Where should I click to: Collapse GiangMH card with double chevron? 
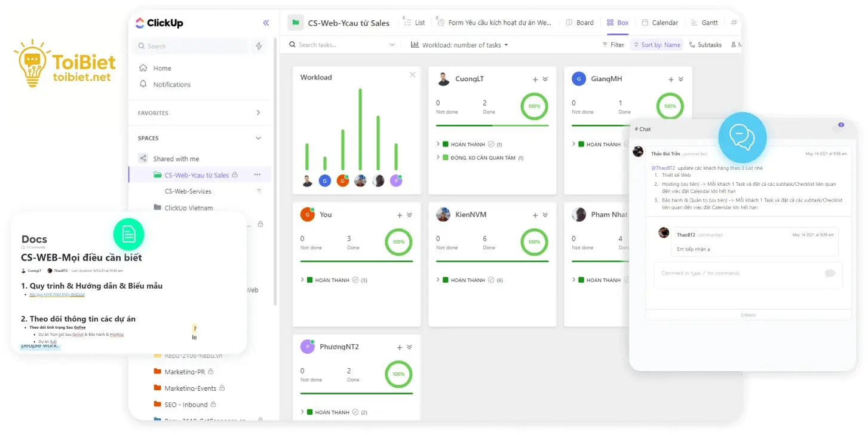point(680,79)
